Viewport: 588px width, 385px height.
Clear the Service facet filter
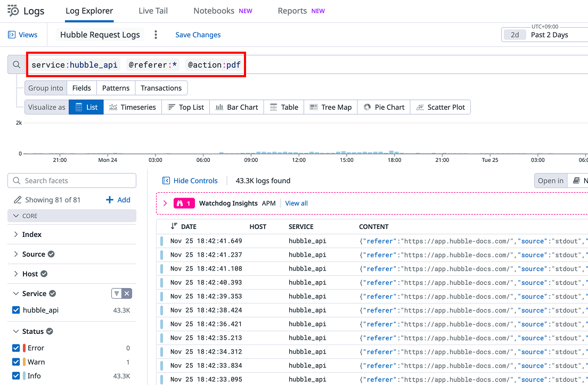(127, 293)
